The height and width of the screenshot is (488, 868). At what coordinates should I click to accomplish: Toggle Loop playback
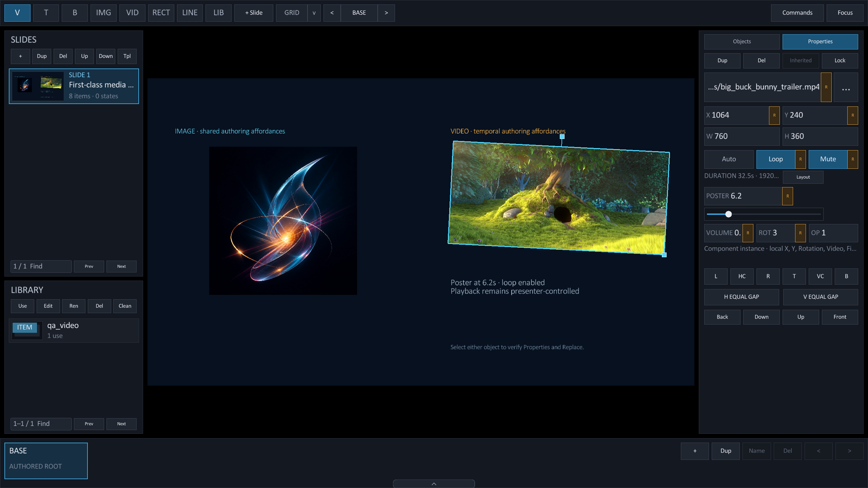(776, 159)
